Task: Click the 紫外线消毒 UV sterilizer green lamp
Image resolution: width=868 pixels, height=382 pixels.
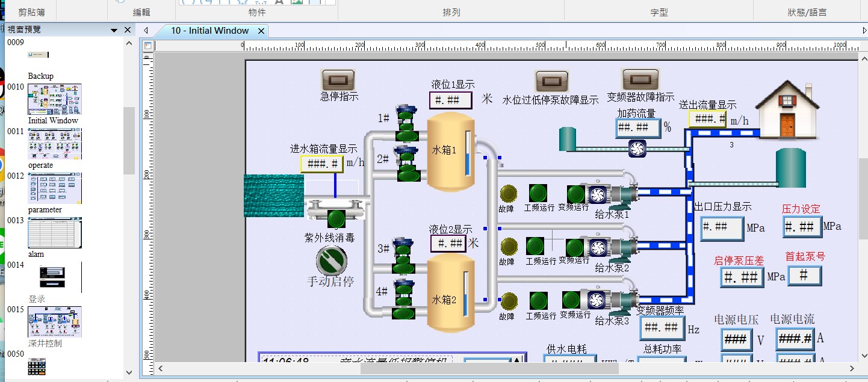Action: click(336, 218)
